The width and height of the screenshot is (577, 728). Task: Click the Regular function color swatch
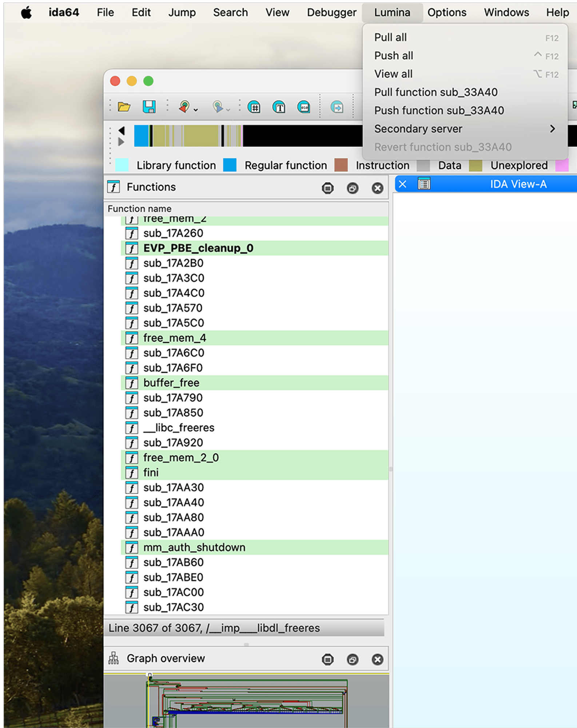click(230, 165)
